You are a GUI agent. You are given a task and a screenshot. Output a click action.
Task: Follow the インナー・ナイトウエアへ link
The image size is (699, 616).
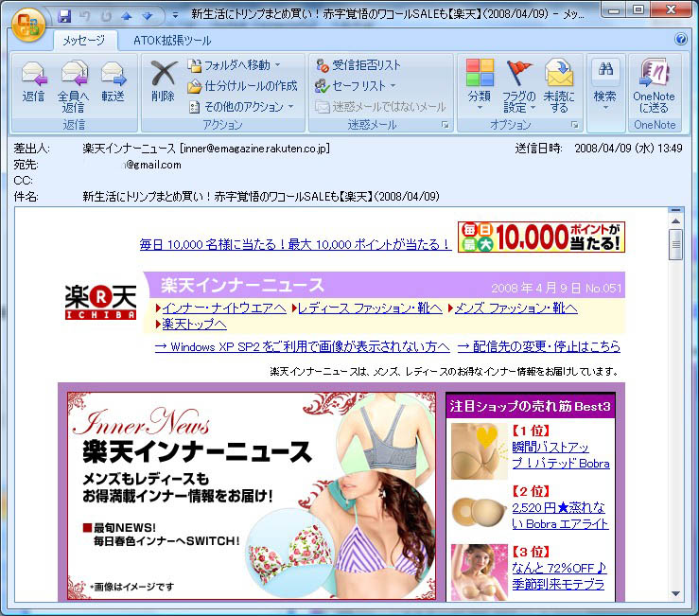(224, 308)
